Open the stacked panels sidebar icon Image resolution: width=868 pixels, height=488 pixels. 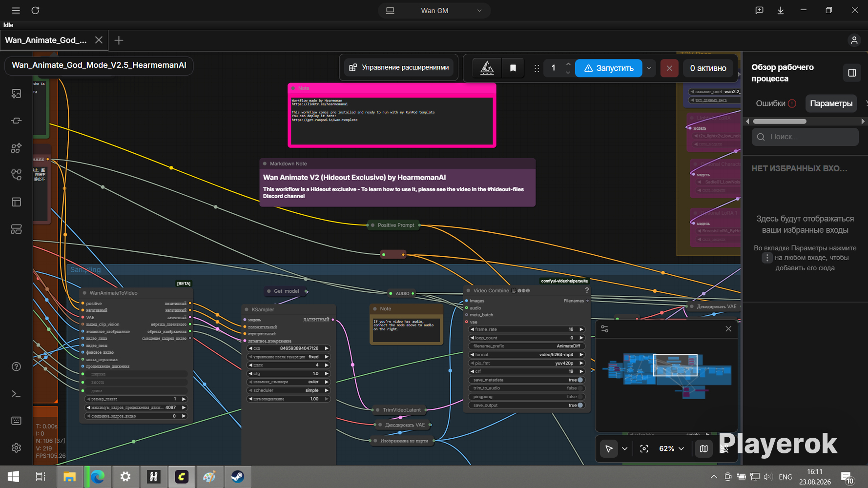pos(16,229)
